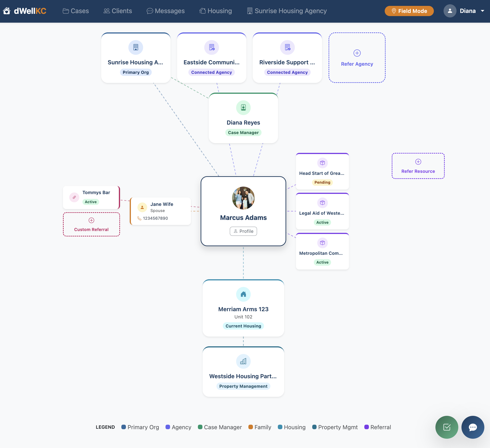The image size is (490, 448).
Task: Click the Legal Aid resource cube icon
Action: 322,203
